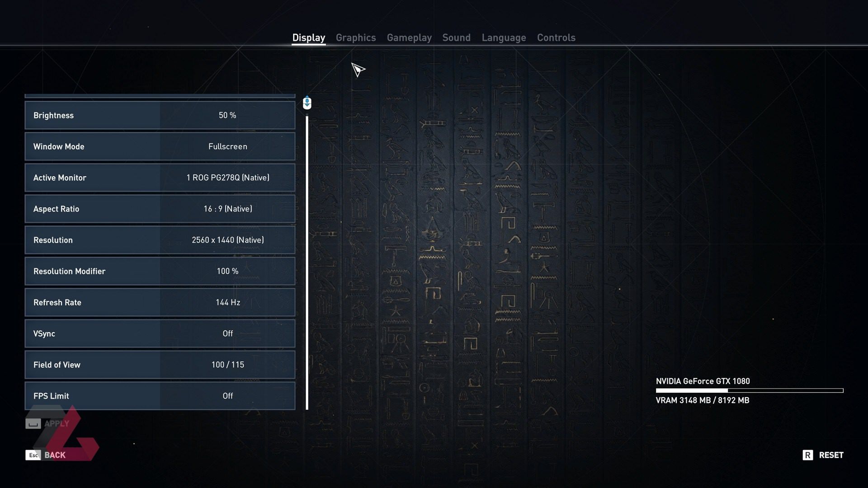Change Refresh Rate to 60Hz
The height and width of the screenshot is (488, 868).
(x=227, y=302)
